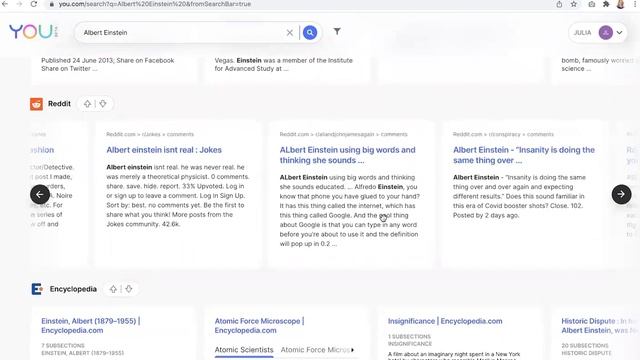Image resolution: width=640 pixels, height=360 pixels.
Task: Click the browser forward arrow
Action: pyautogui.click(x=19, y=4)
